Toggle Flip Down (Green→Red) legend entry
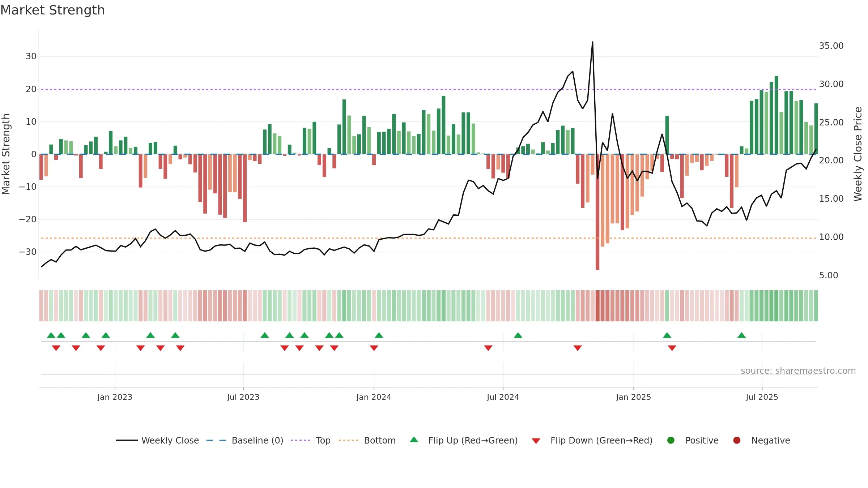This screenshot has height=488, width=868. click(x=592, y=440)
